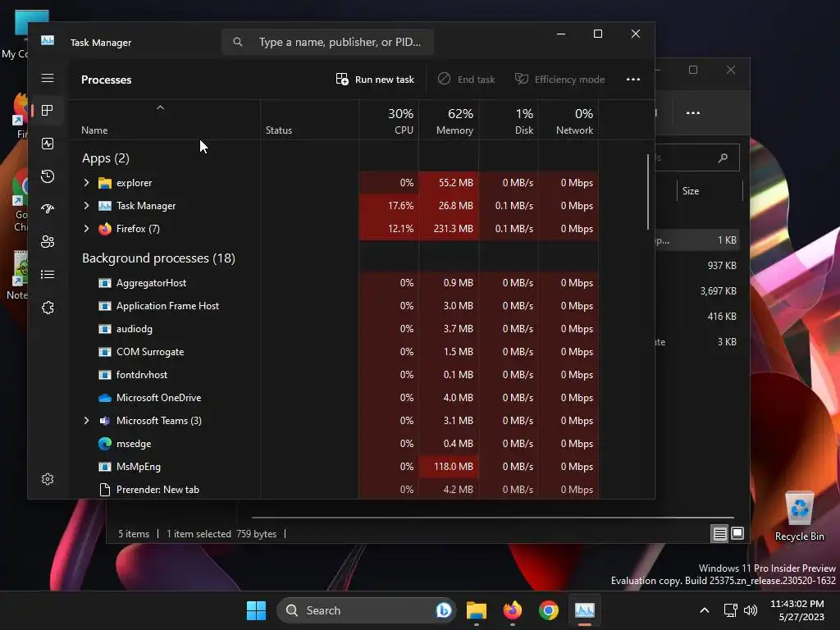Click the Microsoft Teams process icon

pos(105,421)
